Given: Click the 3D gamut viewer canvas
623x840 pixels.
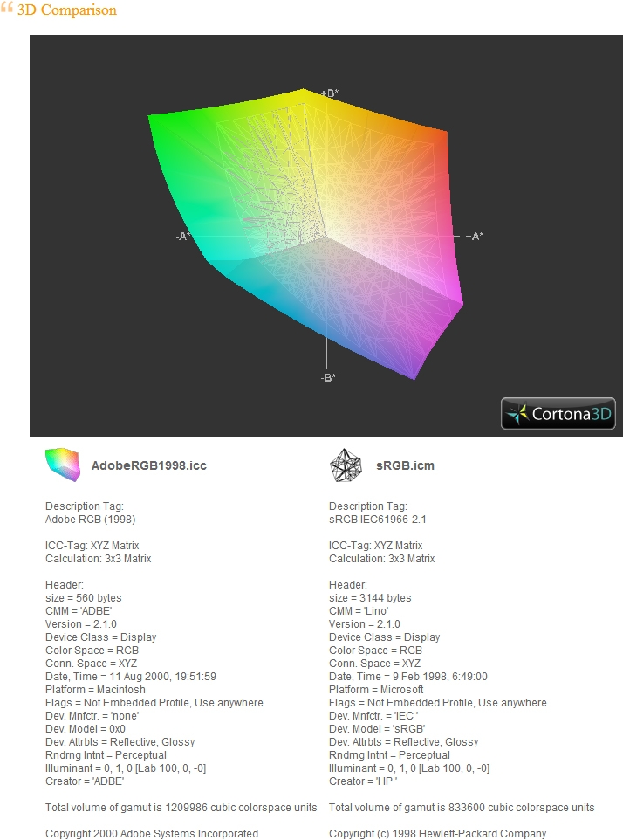Looking at the screenshot, I should point(326,236).
